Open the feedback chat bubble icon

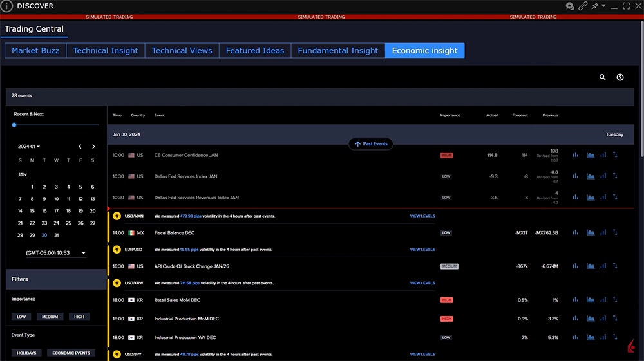pyautogui.click(x=570, y=6)
